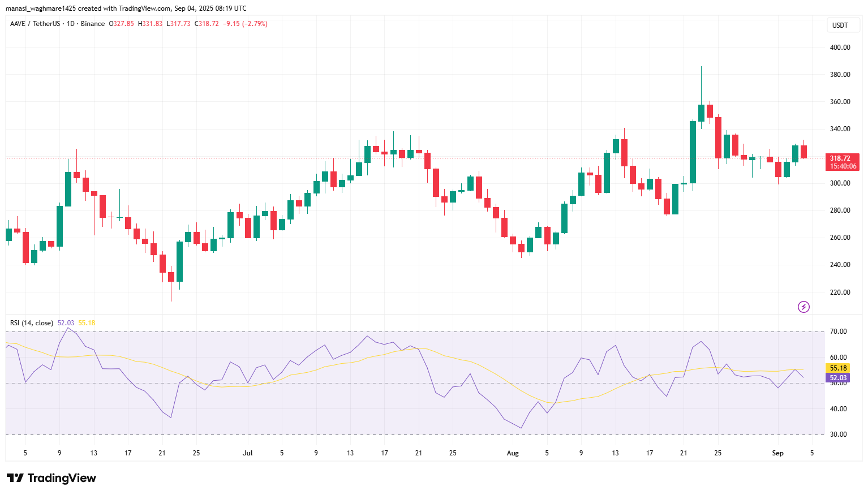This screenshot has height=495, width=868.
Task: Select the RSI (14, close) indicator title
Action: pos(32,323)
